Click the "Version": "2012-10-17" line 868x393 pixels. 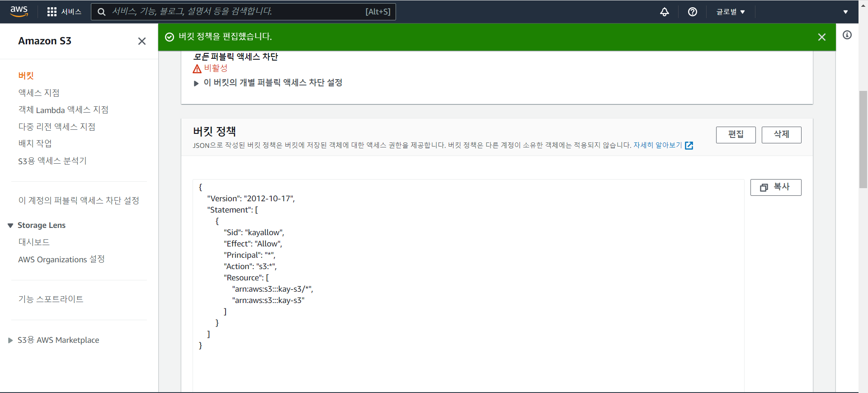click(x=251, y=199)
